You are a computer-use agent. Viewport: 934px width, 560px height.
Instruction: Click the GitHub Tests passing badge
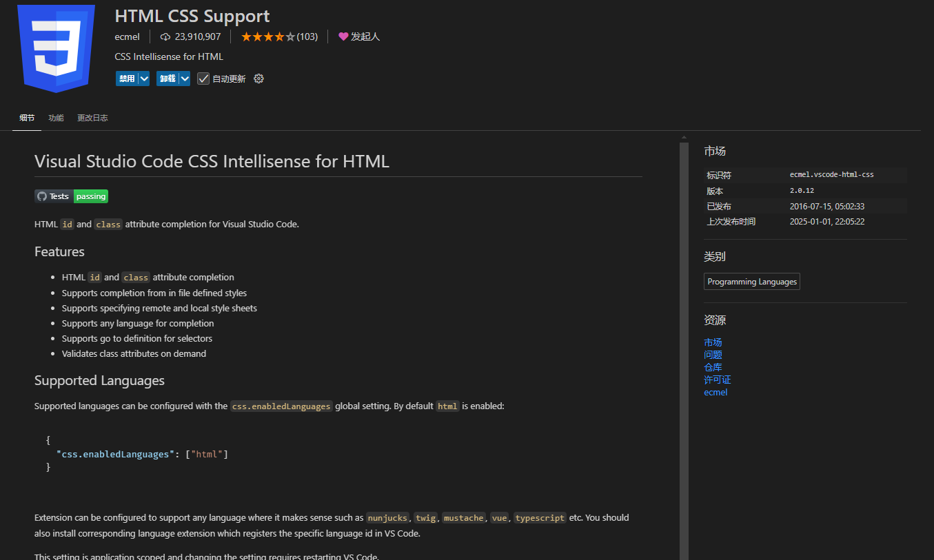[x=71, y=196]
